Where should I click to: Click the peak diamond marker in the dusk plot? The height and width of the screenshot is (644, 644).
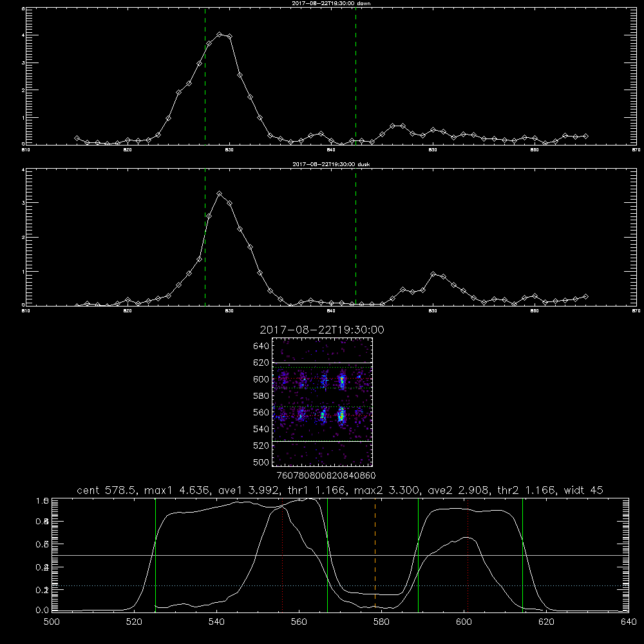(220, 193)
